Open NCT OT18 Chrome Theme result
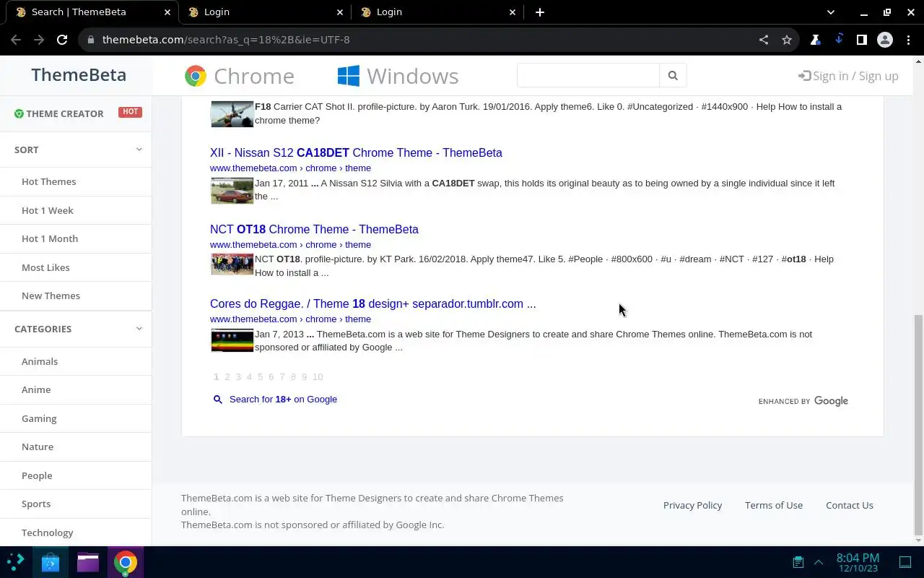The height and width of the screenshot is (578, 924). tap(314, 230)
